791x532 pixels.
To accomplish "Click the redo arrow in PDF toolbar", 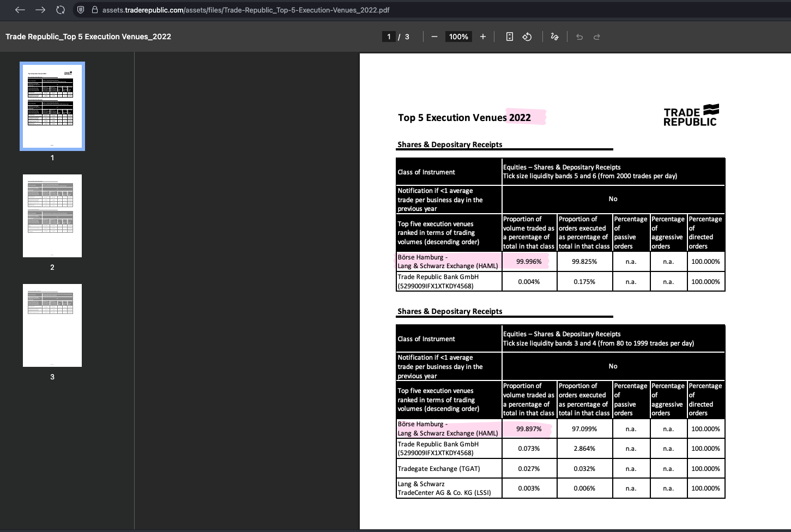I will (597, 37).
